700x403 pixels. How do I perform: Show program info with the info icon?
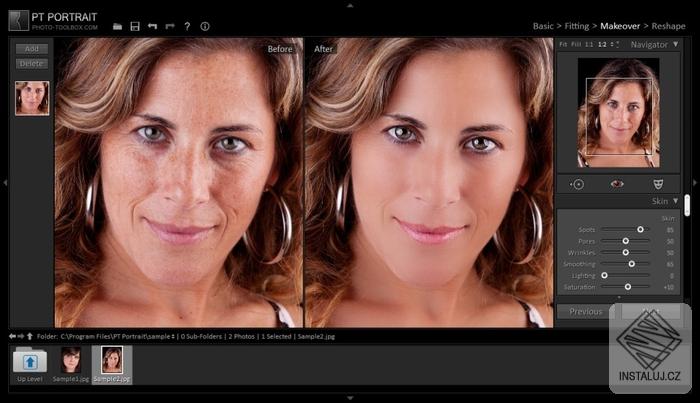click(205, 26)
